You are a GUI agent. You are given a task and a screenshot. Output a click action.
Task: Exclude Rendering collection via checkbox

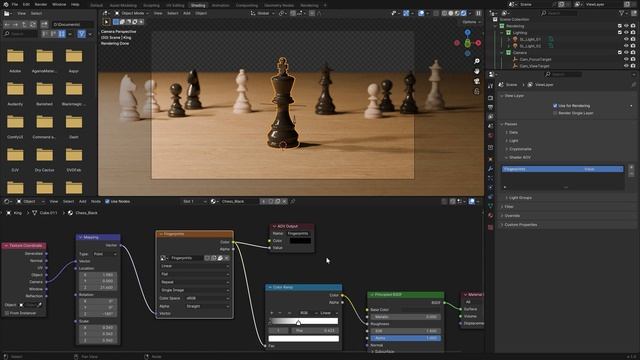(620, 26)
